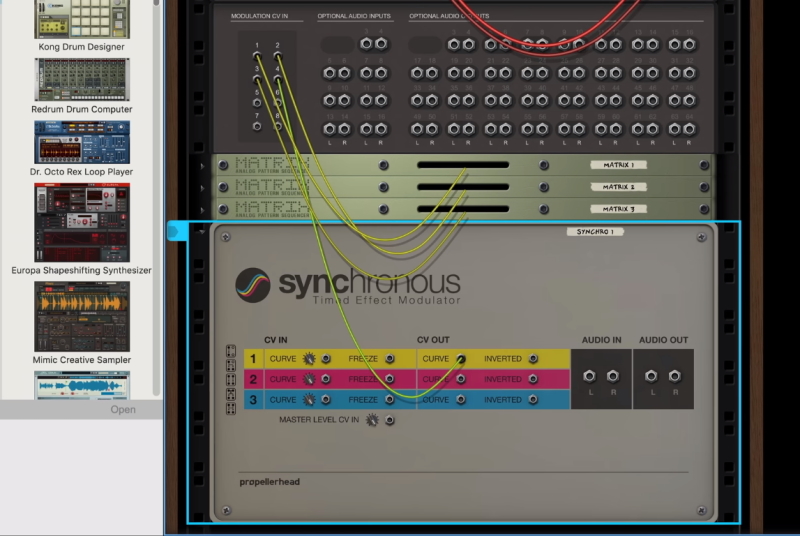
Task: Click CV In 1 Curve jack
Action: (x=326, y=359)
